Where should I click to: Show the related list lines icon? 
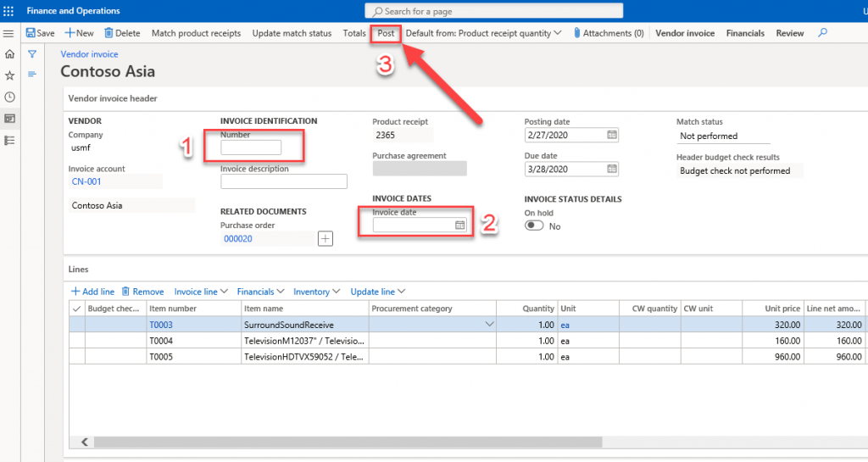[x=32, y=74]
